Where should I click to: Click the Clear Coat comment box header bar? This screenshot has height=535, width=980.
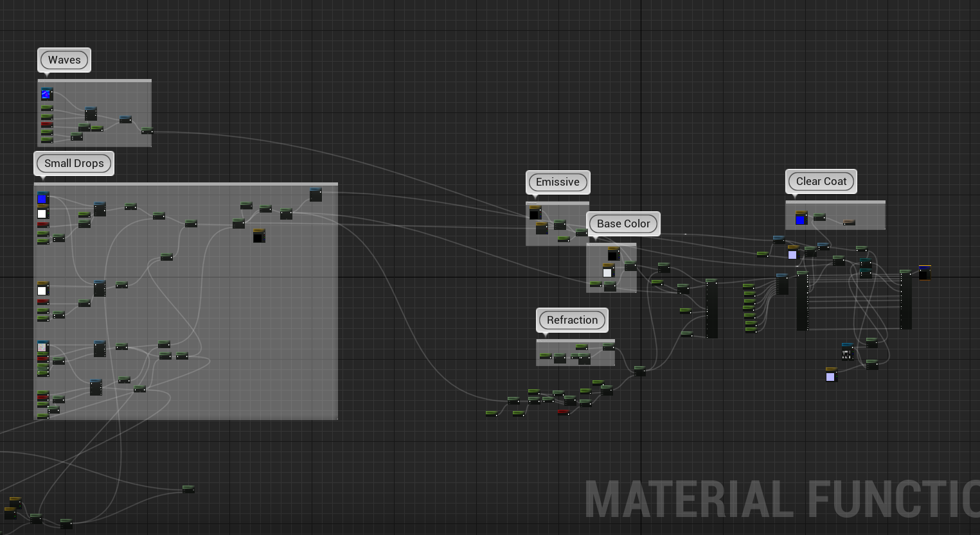(x=835, y=202)
